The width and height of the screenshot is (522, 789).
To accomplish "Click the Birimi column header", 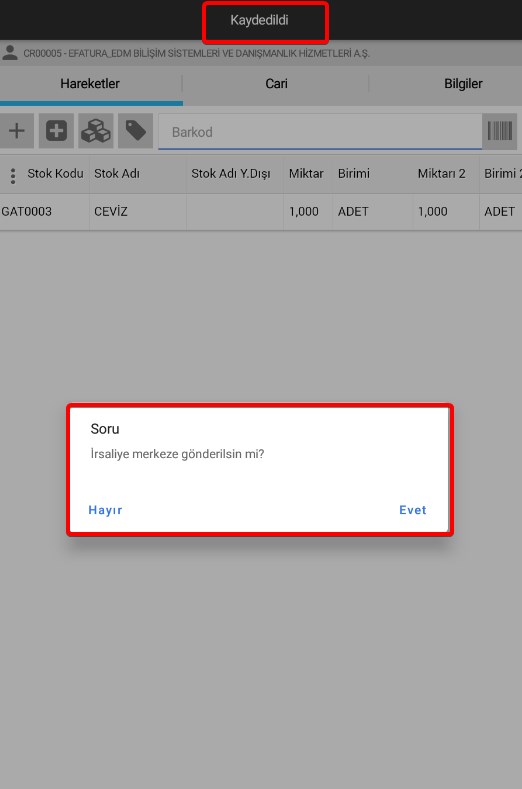I will [354, 174].
